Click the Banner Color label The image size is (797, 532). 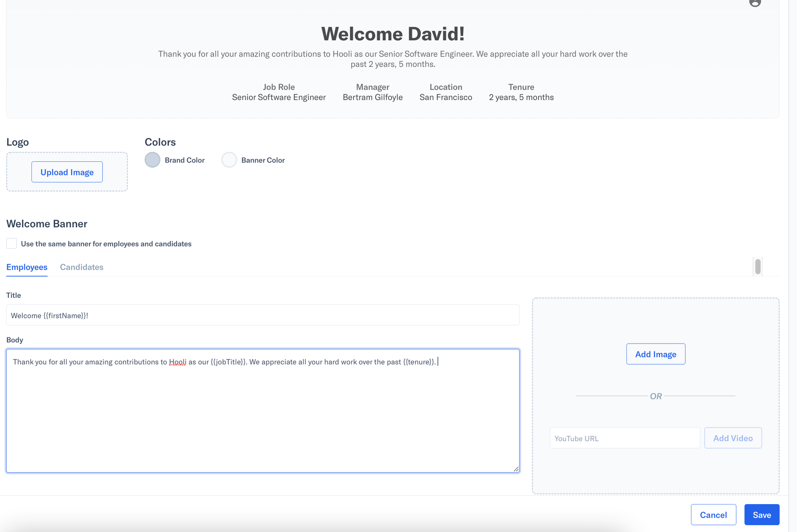[x=263, y=160]
